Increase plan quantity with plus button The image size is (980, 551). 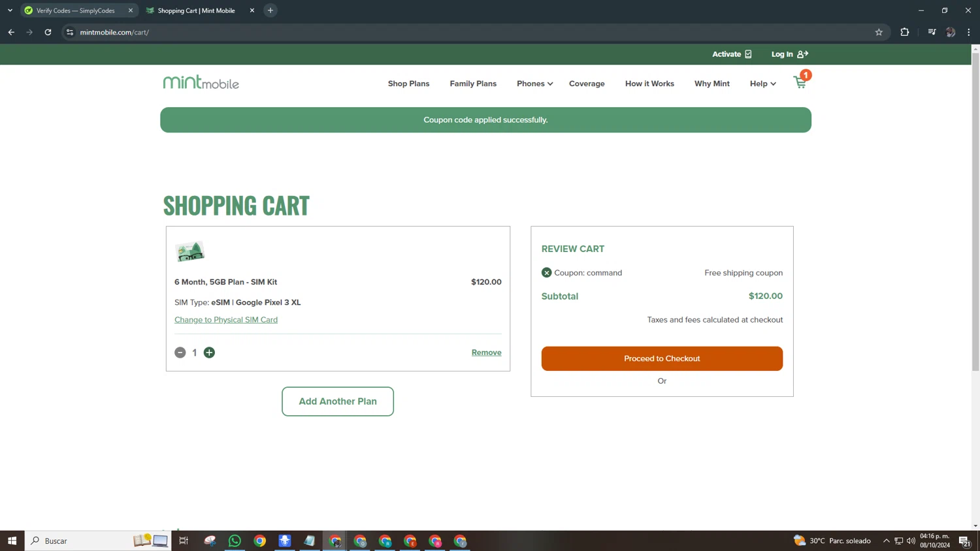tap(209, 353)
